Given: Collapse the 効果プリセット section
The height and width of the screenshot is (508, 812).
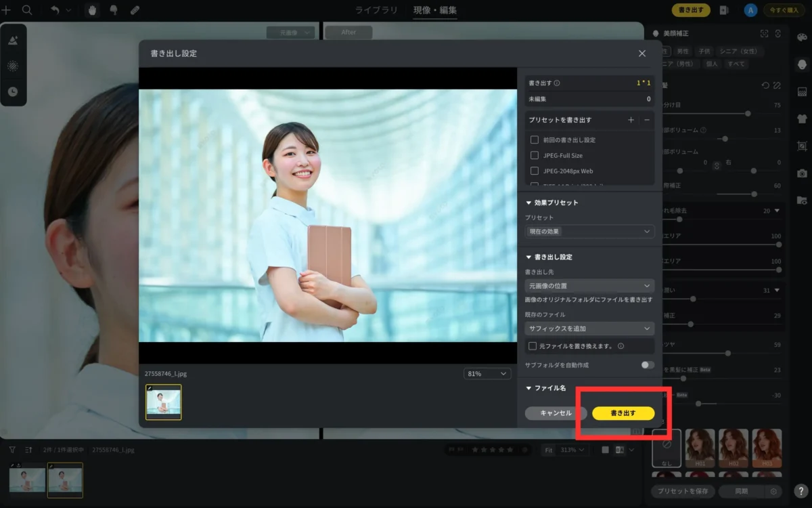Looking at the screenshot, I should coord(529,203).
